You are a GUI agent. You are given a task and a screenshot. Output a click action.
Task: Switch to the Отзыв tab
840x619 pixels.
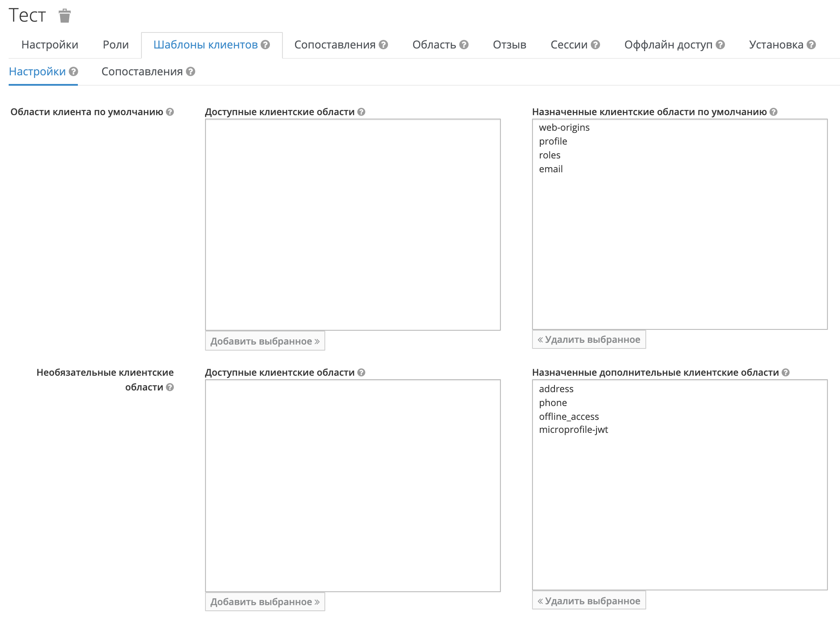coord(509,45)
